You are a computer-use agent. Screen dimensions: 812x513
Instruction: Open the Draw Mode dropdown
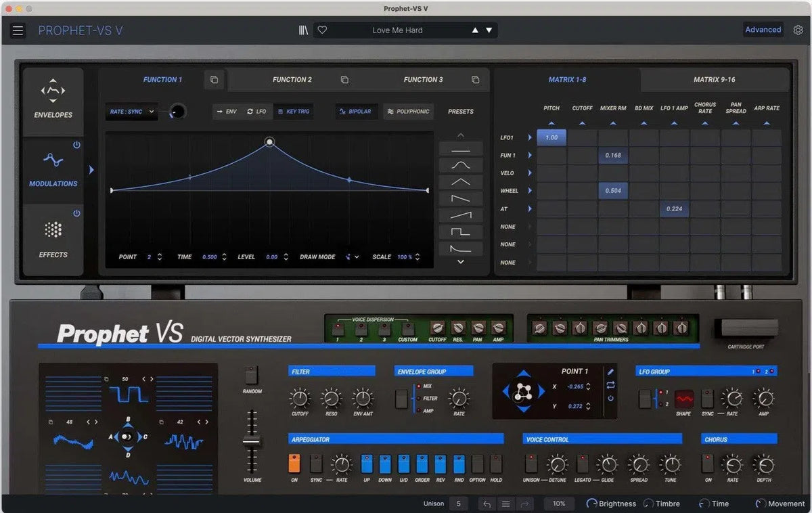coord(352,257)
